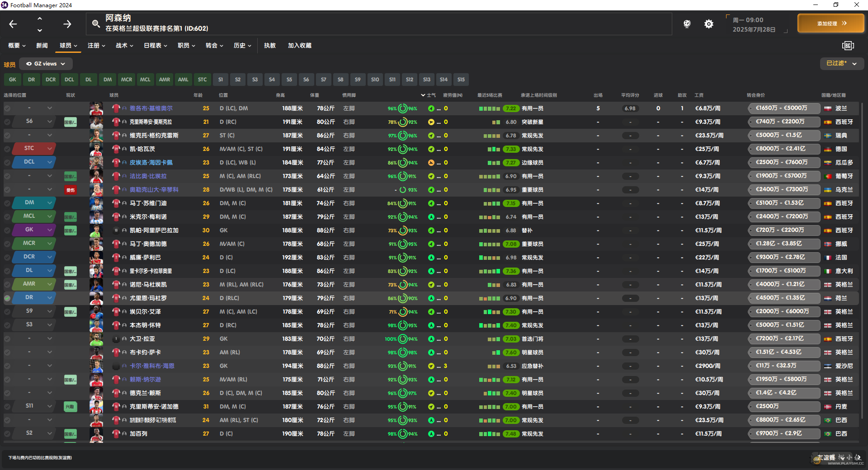The image size is (868, 470).
Task: Click the morale icon of 皮埃洛·海因卡佩
Action: 431,163
